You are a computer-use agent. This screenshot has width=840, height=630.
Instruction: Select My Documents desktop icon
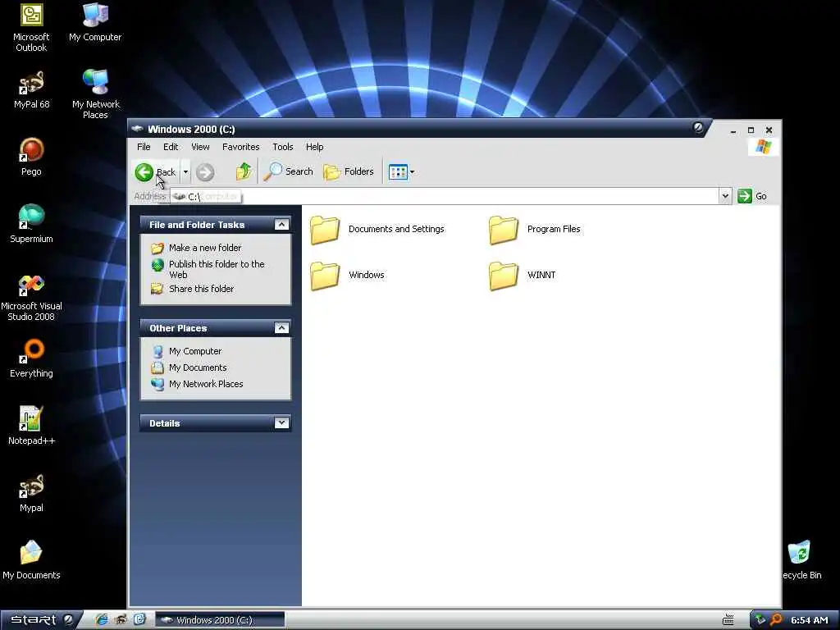click(31, 560)
